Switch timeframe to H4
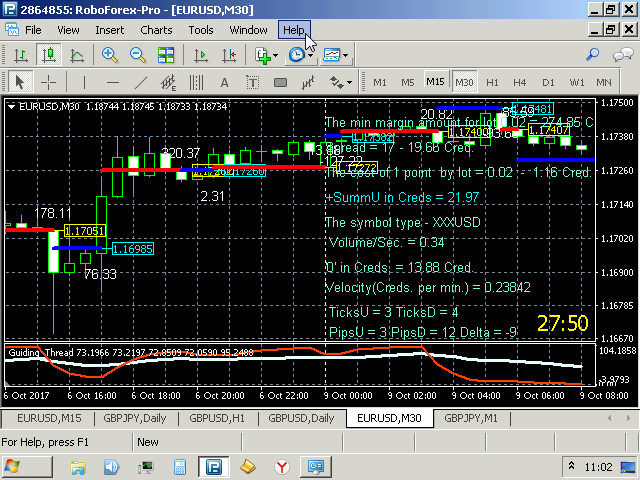This screenshot has width=640, height=480. 520,82
